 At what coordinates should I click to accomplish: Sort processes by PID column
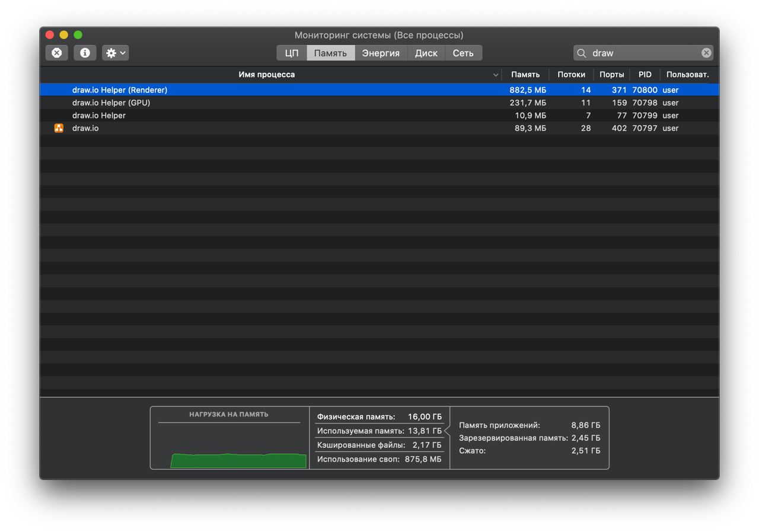click(644, 75)
